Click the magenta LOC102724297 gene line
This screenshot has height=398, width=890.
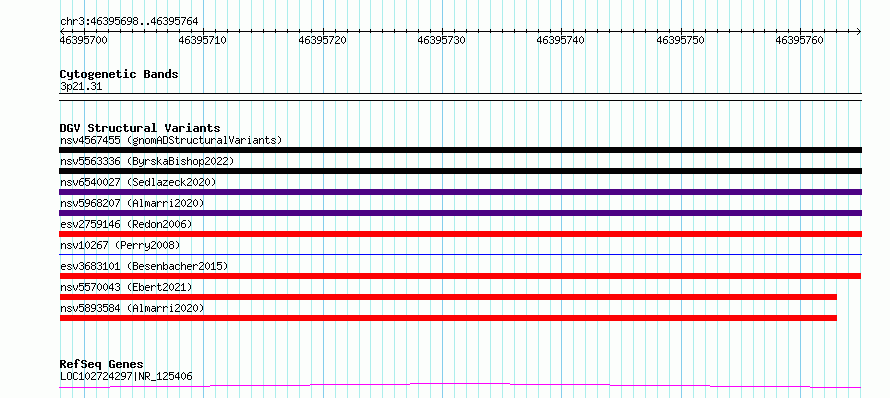(x=460, y=386)
